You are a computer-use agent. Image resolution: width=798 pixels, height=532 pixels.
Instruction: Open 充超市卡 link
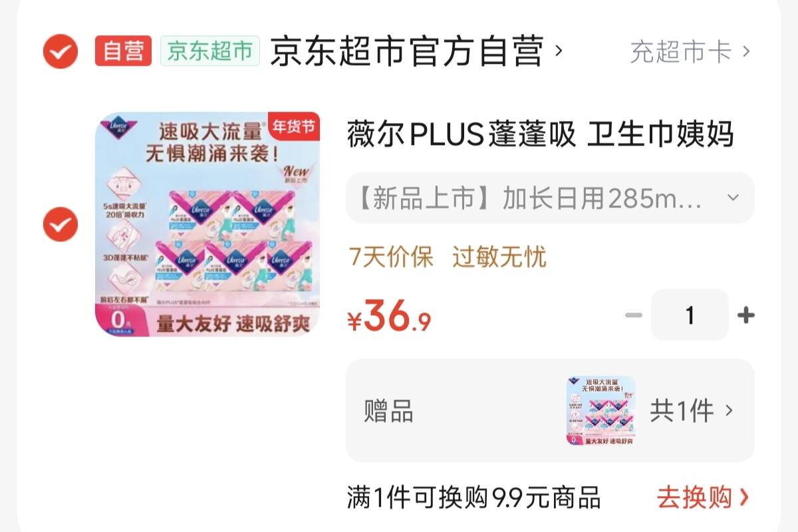690,51
